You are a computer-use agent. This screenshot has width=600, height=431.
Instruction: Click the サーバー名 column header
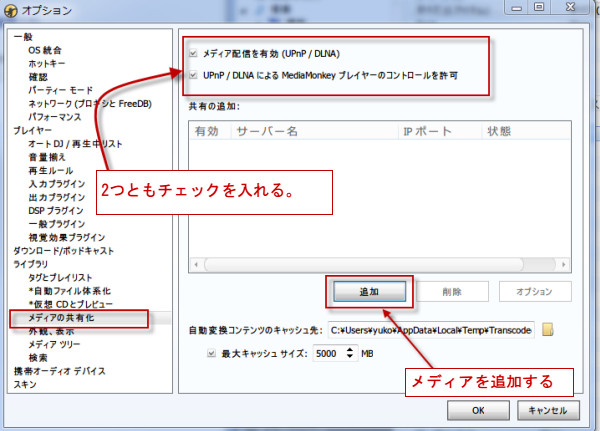click(x=315, y=131)
